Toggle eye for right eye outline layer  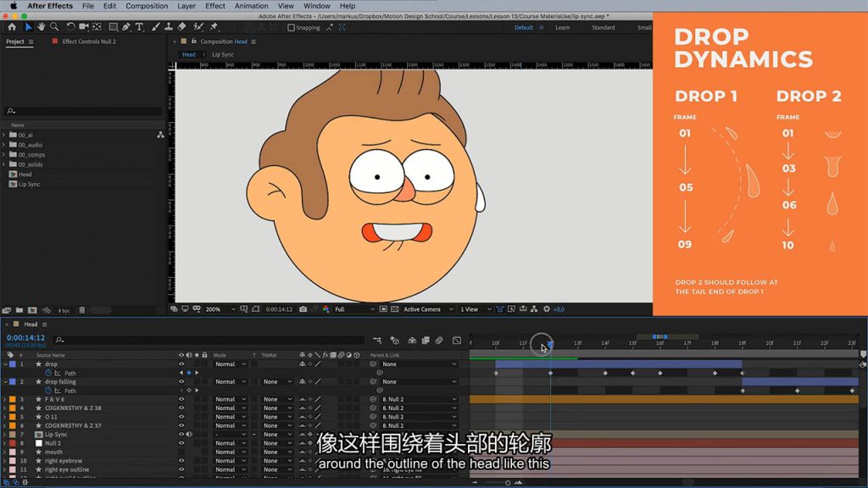pos(181,469)
